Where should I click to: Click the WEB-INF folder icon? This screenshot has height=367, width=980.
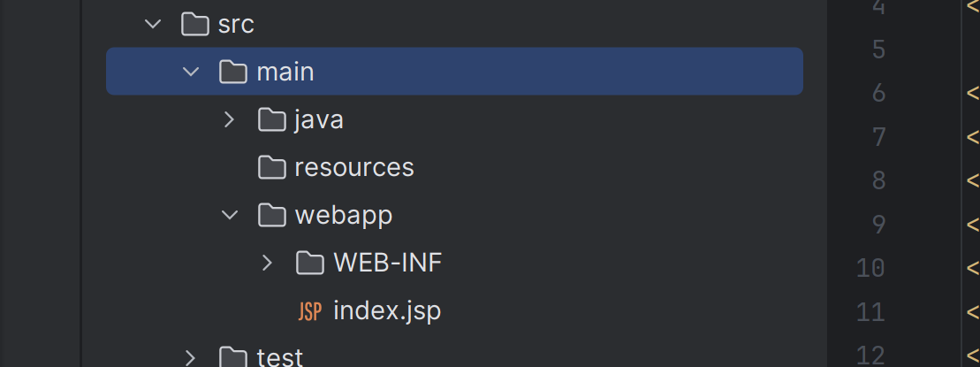click(310, 263)
